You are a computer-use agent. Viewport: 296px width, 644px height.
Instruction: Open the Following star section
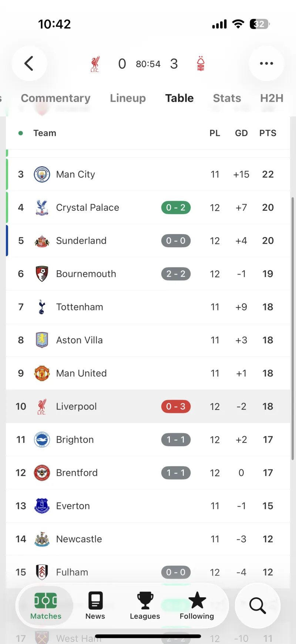click(x=197, y=606)
